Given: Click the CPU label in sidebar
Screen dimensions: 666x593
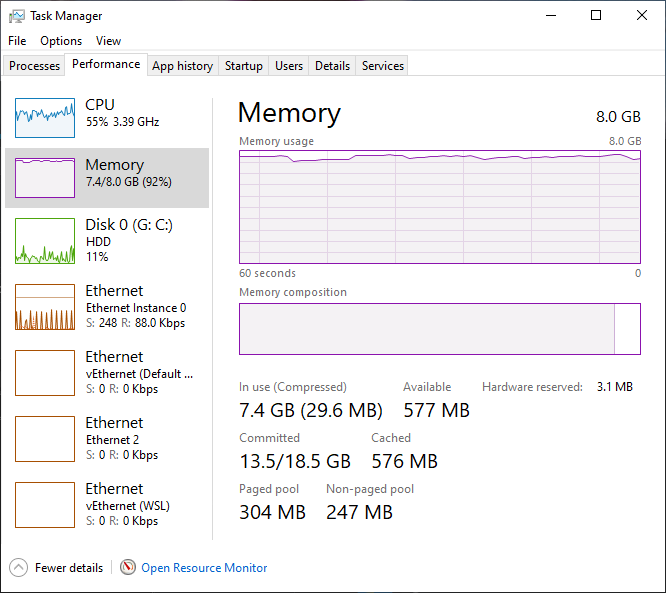Looking at the screenshot, I should [100, 104].
